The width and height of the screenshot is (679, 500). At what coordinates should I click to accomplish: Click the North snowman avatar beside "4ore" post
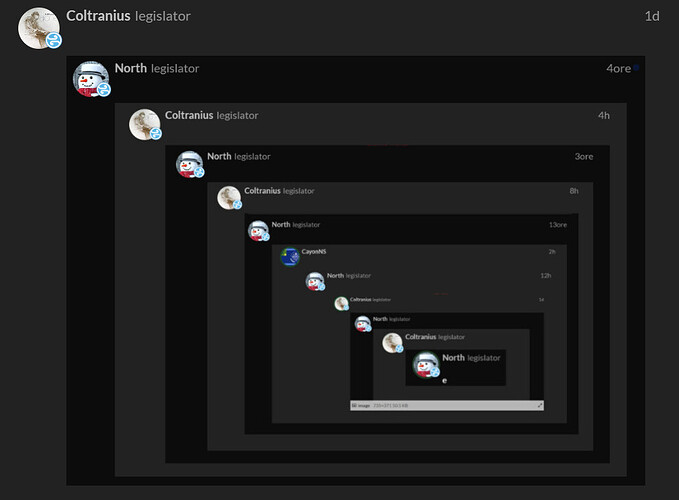click(91, 79)
